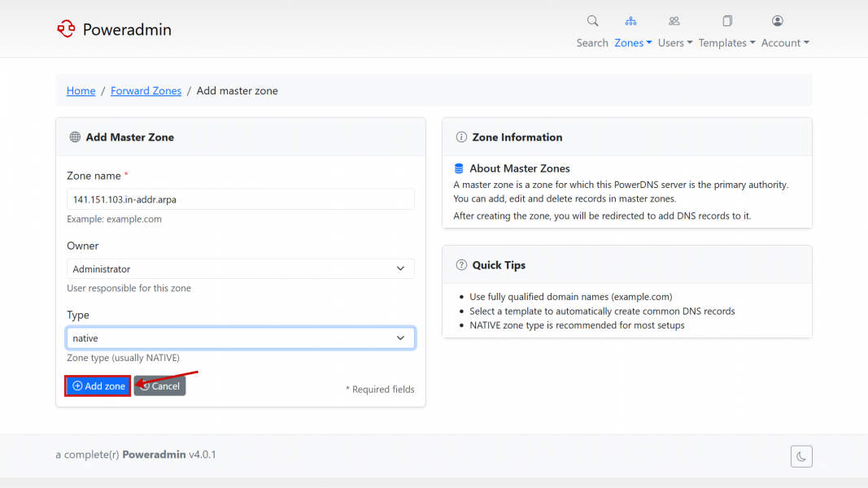
Task: Open the Templates menu
Action: point(726,43)
